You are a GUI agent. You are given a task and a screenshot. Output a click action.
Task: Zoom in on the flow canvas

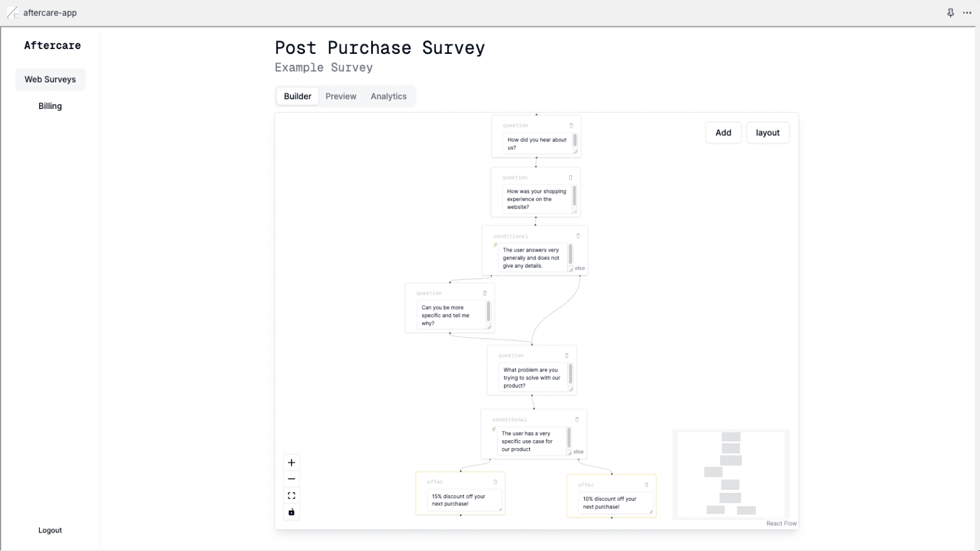[292, 462]
